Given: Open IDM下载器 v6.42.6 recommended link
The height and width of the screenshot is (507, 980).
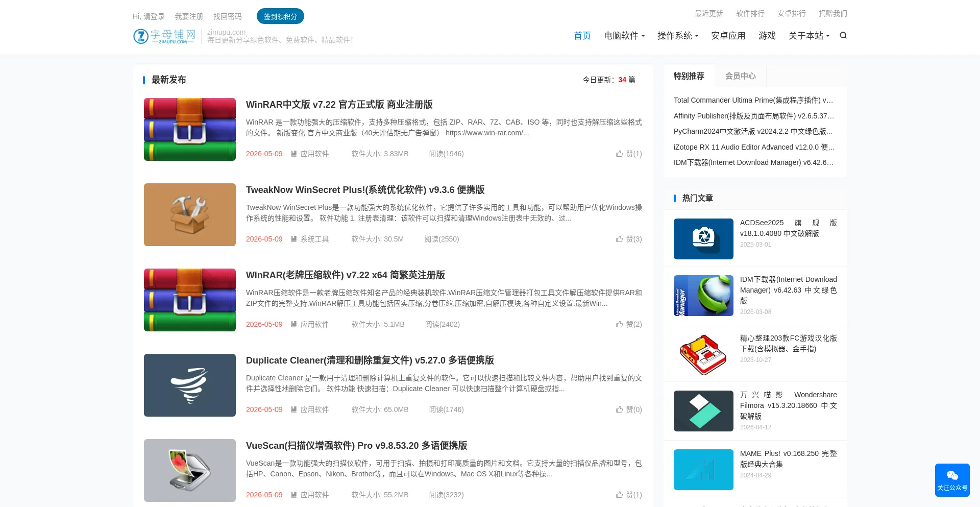Looking at the screenshot, I should [x=753, y=162].
